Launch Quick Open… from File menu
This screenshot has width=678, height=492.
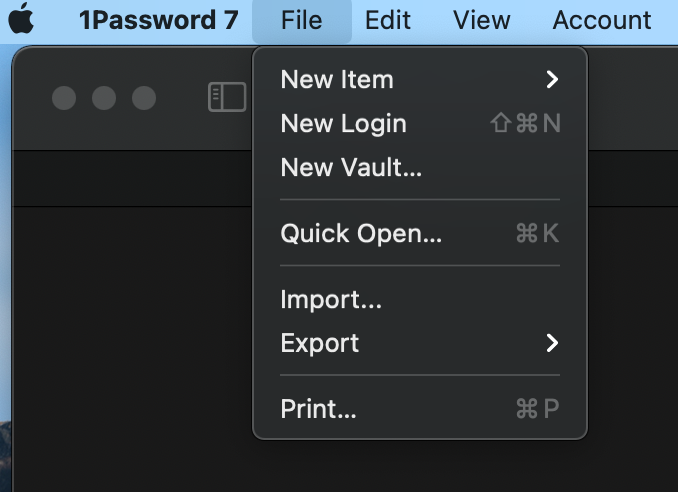pyautogui.click(x=361, y=234)
